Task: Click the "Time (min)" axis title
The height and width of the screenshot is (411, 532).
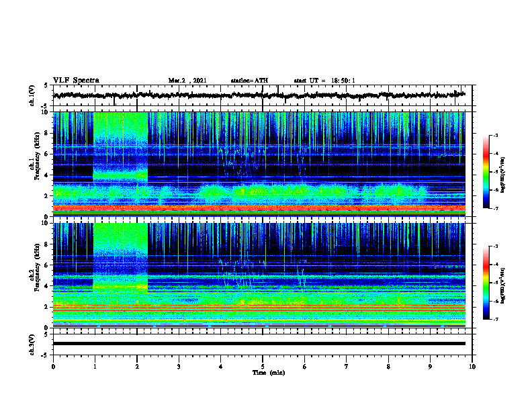Action: [x=269, y=373]
